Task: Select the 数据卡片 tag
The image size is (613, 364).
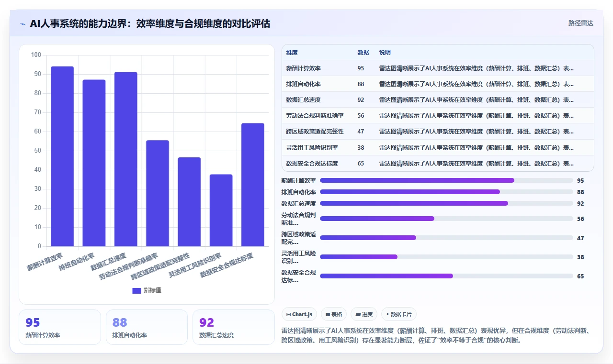Action: click(x=399, y=314)
